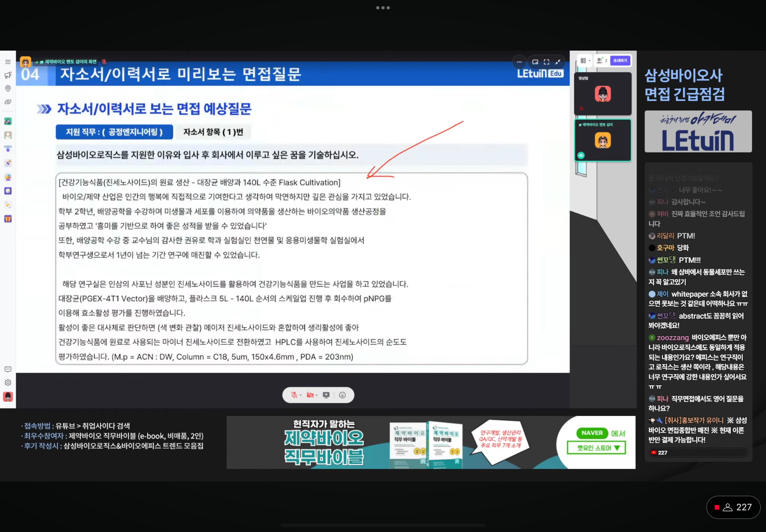Screen dimensions: 766x532
Task: Click the 초대하기 invite button
Action: pos(620,61)
